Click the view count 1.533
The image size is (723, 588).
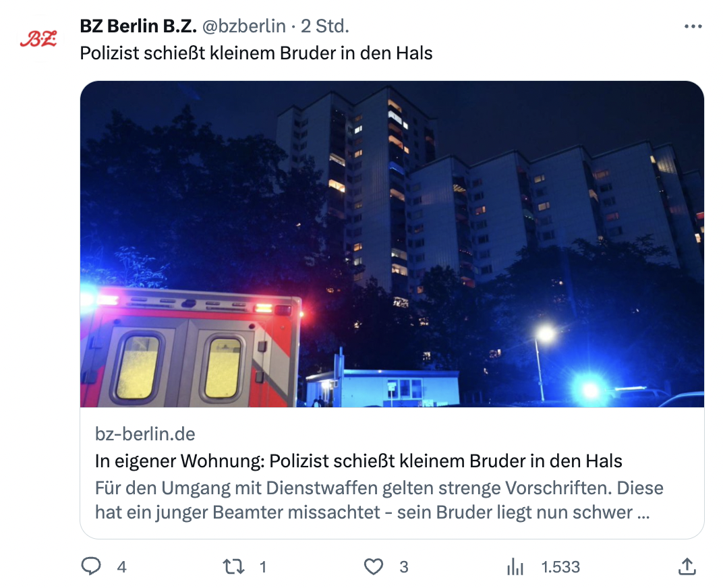[x=560, y=567]
